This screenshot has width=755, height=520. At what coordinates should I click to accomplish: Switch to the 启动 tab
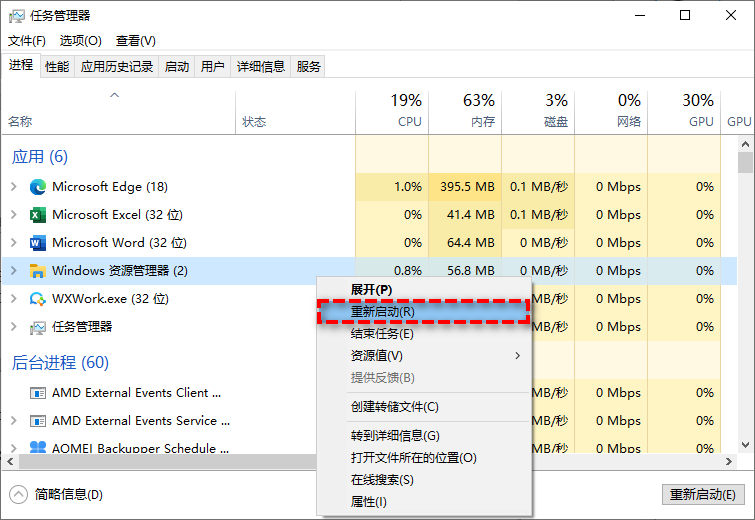coord(177,66)
